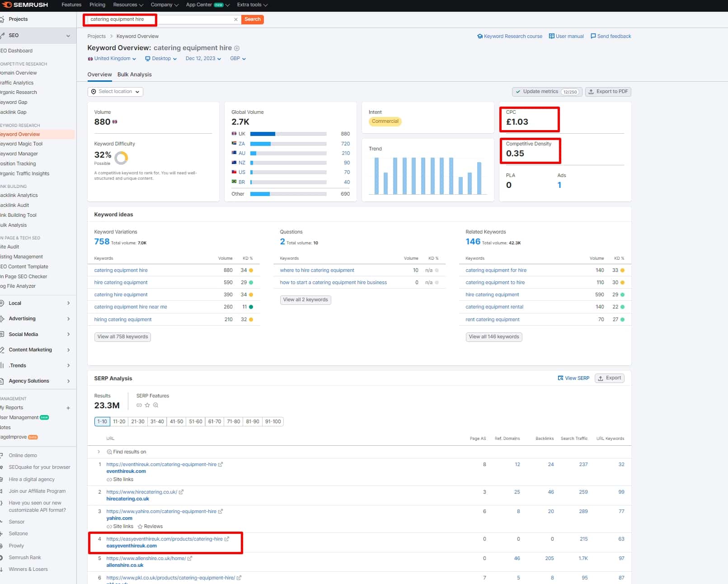
Task: Open the Ads count value 1
Action: [x=559, y=185]
